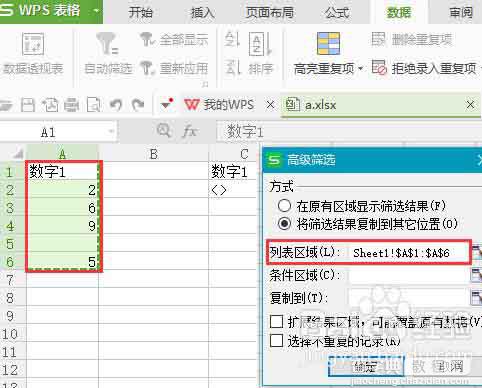Image resolution: width=482 pixels, height=388 pixels.
Task: Select 在原有区域显示筛选结果 radio option
Action: 284,206
